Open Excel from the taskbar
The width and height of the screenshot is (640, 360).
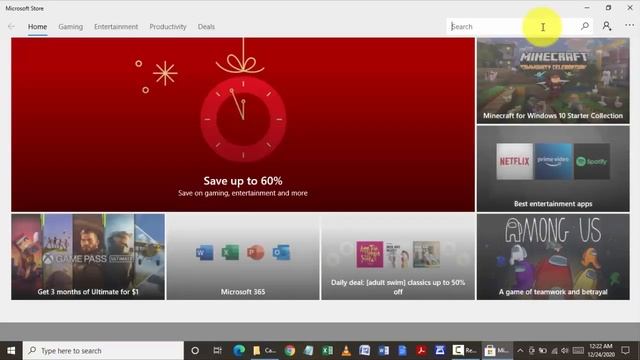[327, 351]
